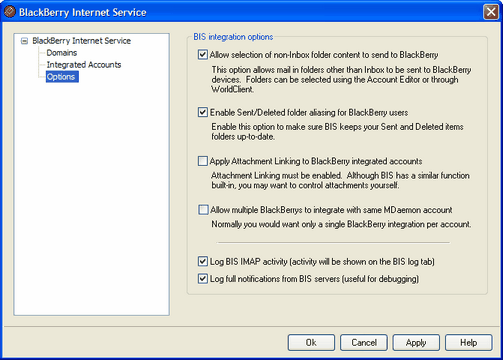The width and height of the screenshot is (503, 360).
Task: Open Help for this dialog
Action: (468, 343)
